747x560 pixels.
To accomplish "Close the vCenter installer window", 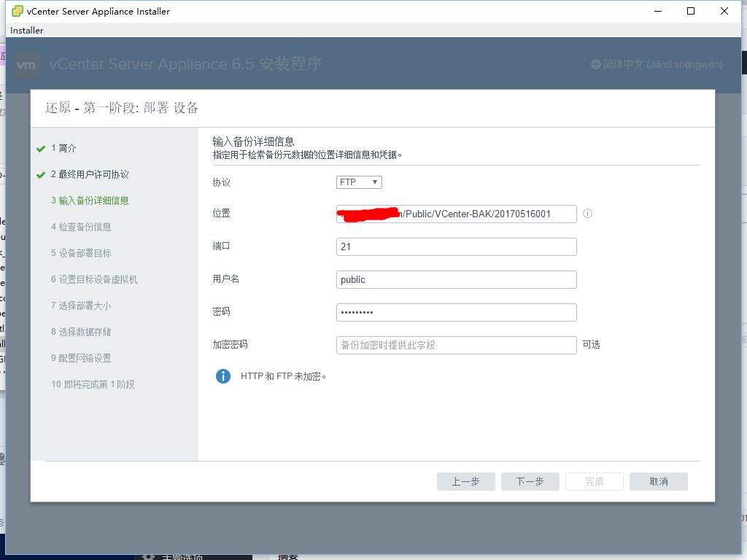I will (724, 11).
